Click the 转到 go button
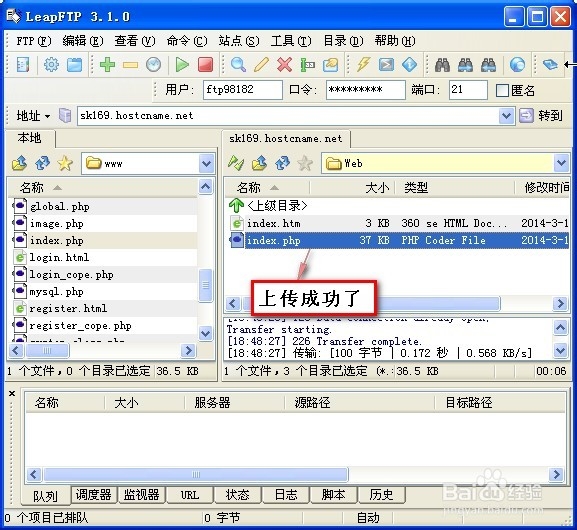577x530 pixels. (x=541, y=116)
